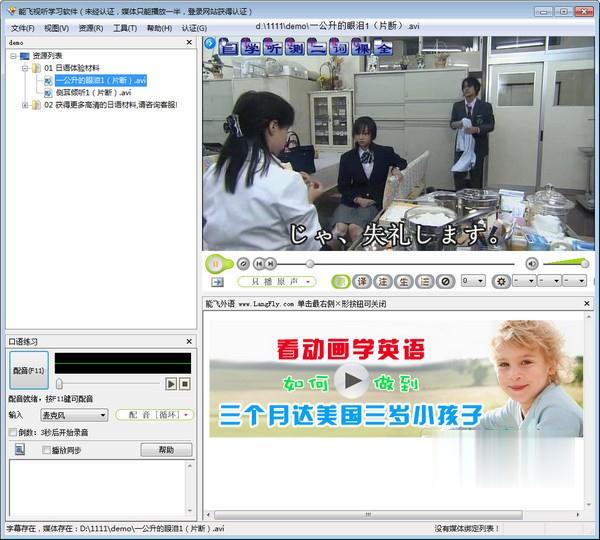600x540 pixels.
Task: Click the file icon for 侧耳倾听1
Action: pos(48,93)
